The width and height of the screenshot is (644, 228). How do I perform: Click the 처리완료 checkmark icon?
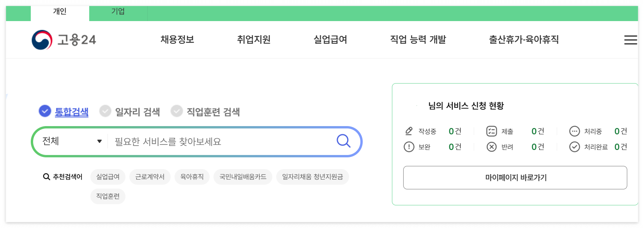(574, 147)
